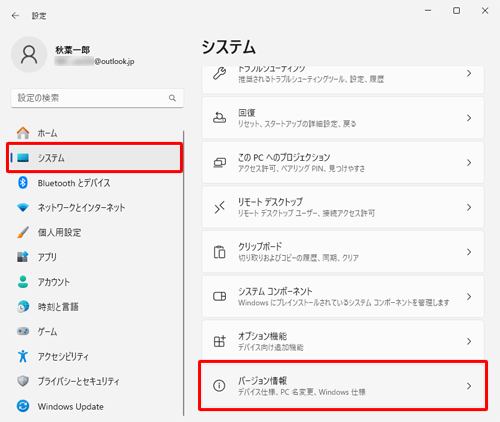Click the アクセシビリティ figure icon
This screenshot has width=500, height=422.
(x=23, y=356)
